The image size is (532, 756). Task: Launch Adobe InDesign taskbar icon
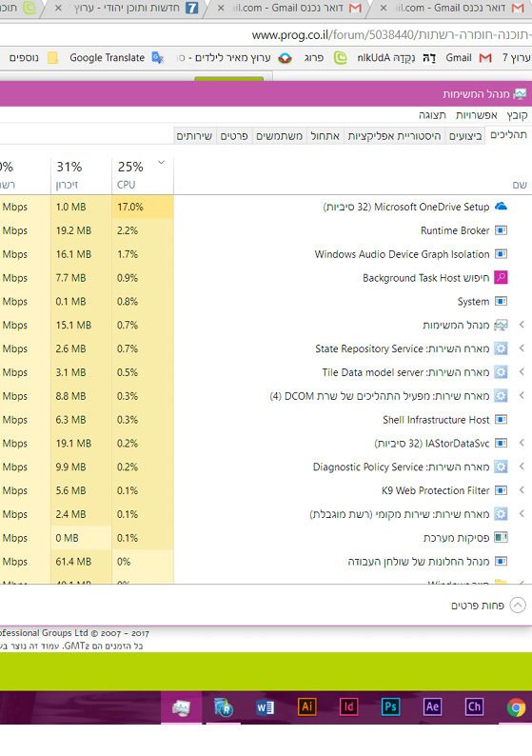pos(348,706)
